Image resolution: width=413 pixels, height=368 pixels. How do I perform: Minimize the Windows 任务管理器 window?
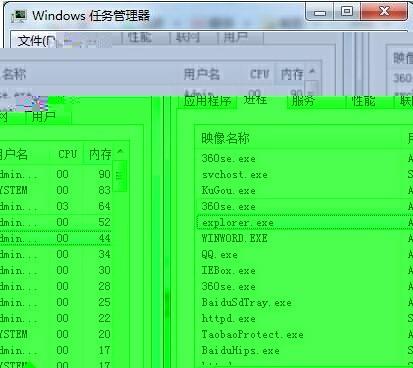pos(320,12)
